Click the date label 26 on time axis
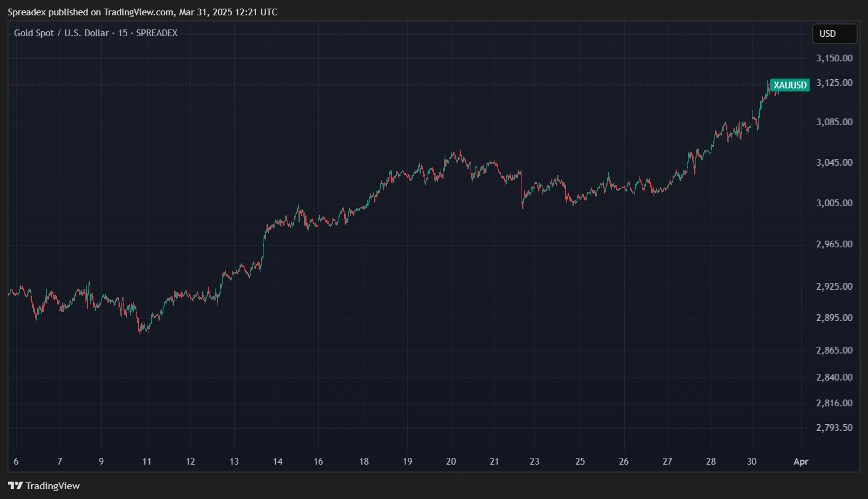This screenshot has width=868, height=499. click(624, 462)
